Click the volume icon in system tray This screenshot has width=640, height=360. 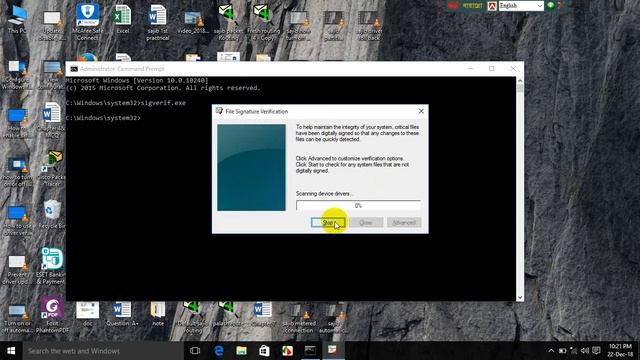pyautogui.click(x=585, y=351)
